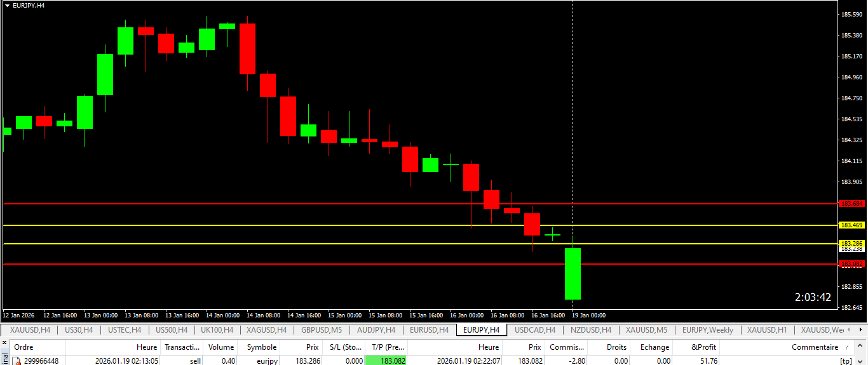Go to the EURUSD,H4 chart tab
The image size is (868, 365).
point(429,330)
